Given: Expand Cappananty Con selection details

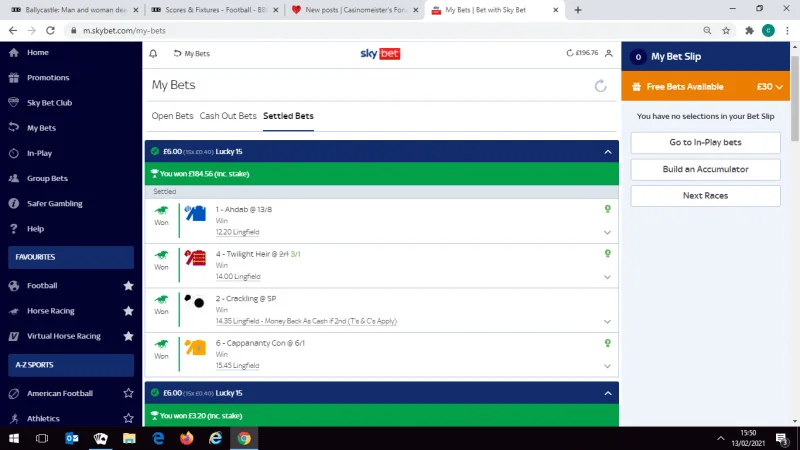Looking at the screenshot, I should (x=607, y=366).
